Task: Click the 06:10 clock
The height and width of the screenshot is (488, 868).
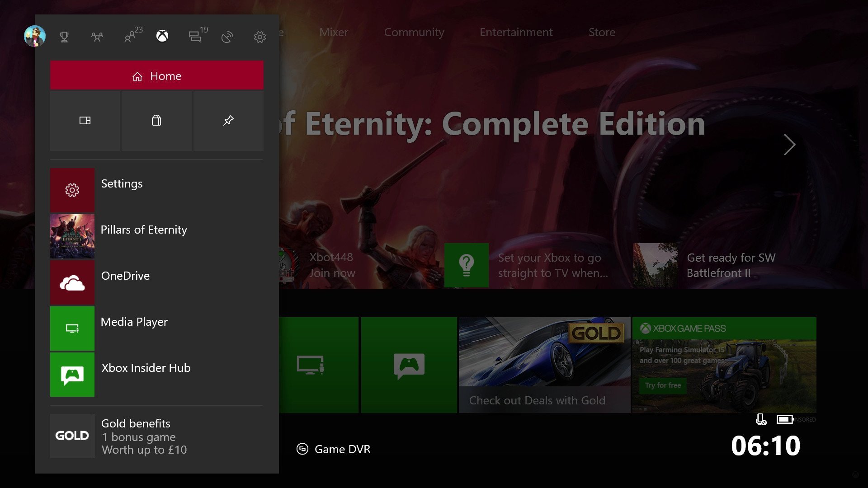Action: tap(765, 446)
